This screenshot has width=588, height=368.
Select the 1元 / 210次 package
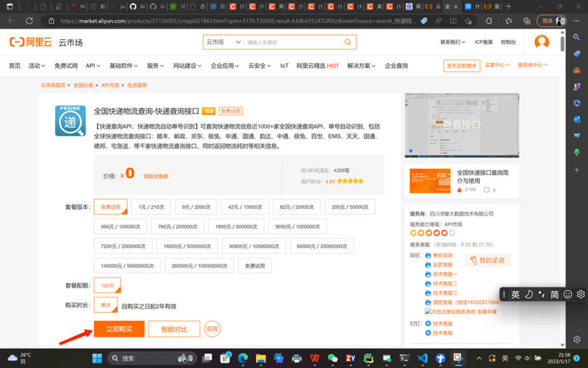coord(151,207)
